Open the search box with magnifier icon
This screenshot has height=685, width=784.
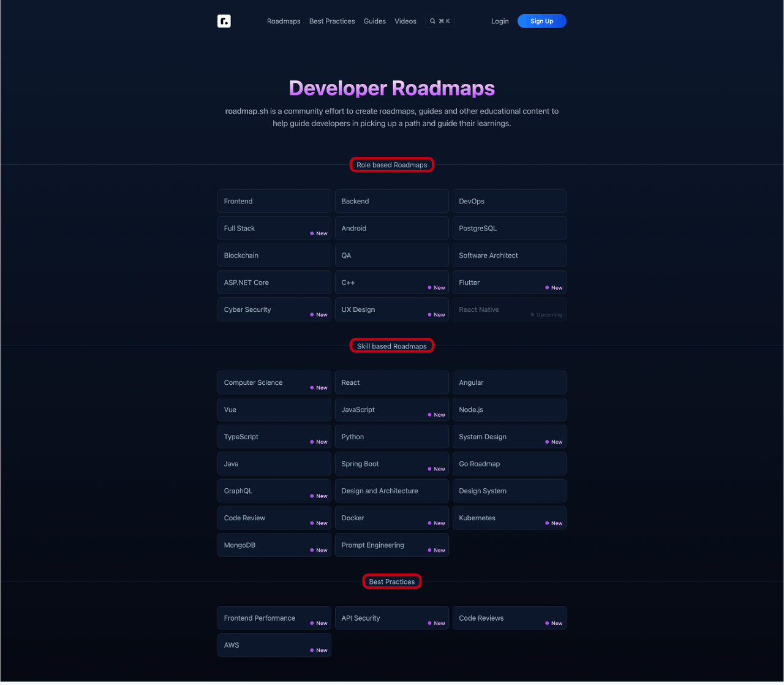tap(440, 21)
